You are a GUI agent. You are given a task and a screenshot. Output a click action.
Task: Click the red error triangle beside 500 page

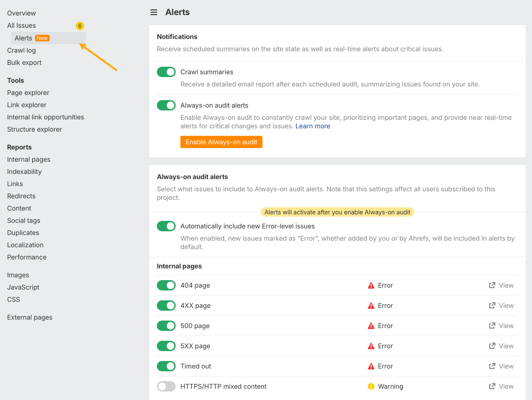371,326
